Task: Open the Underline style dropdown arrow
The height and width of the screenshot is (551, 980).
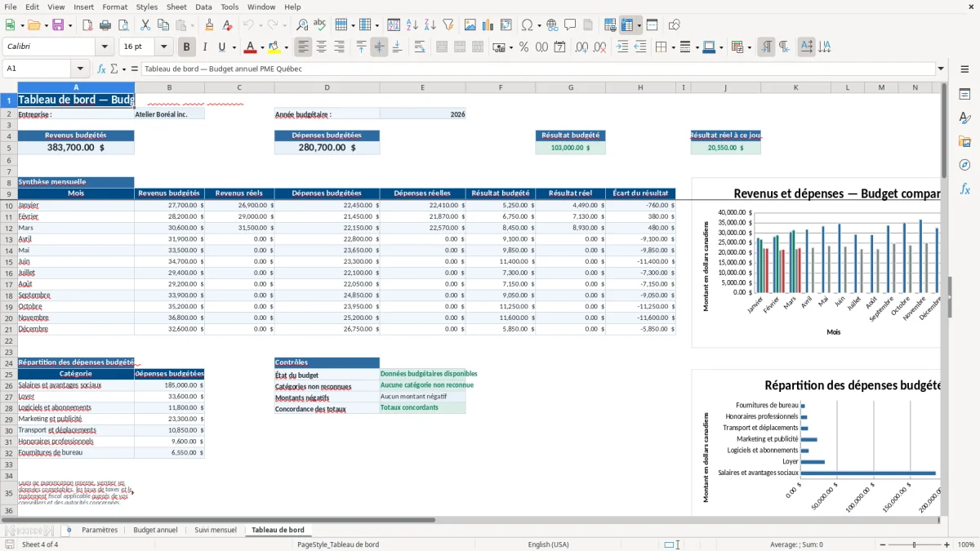Action: tap(234, 47)
